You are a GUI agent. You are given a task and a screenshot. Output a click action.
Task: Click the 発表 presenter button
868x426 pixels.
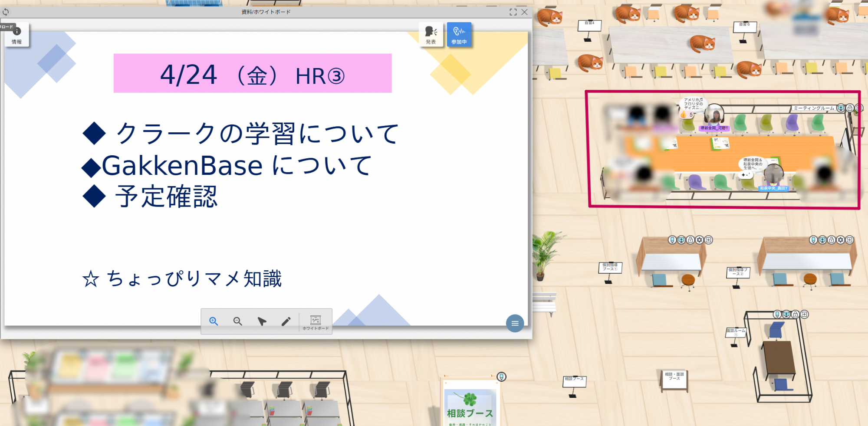[431, 34]
